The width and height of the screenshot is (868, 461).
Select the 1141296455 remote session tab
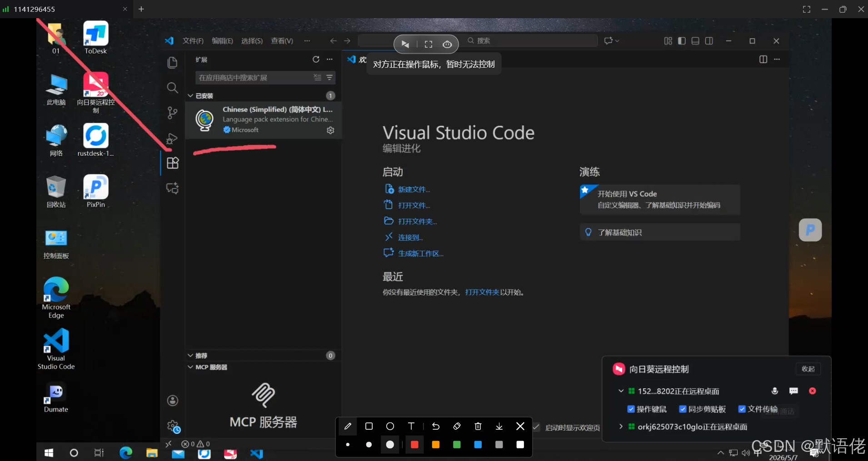pos(66,9)
